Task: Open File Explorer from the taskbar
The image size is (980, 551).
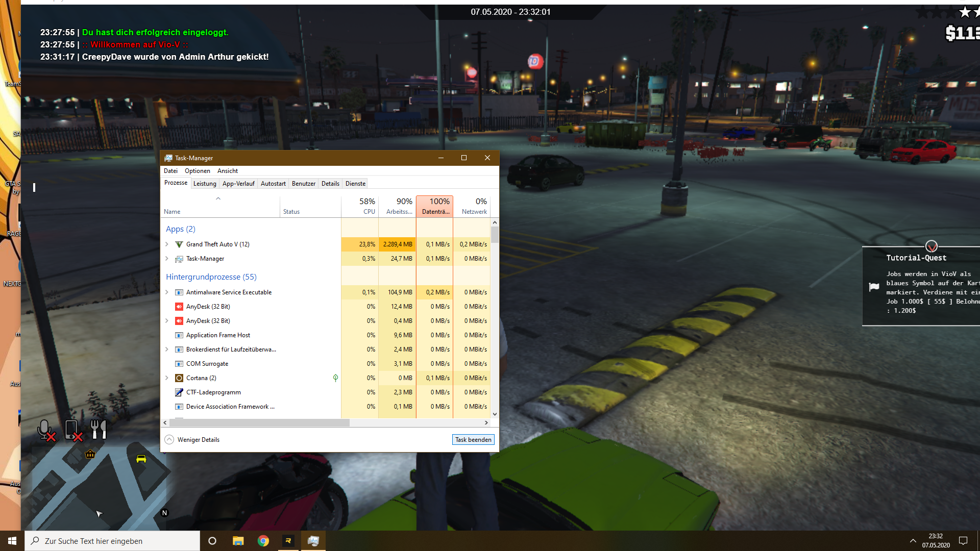Action: (238, 540)
